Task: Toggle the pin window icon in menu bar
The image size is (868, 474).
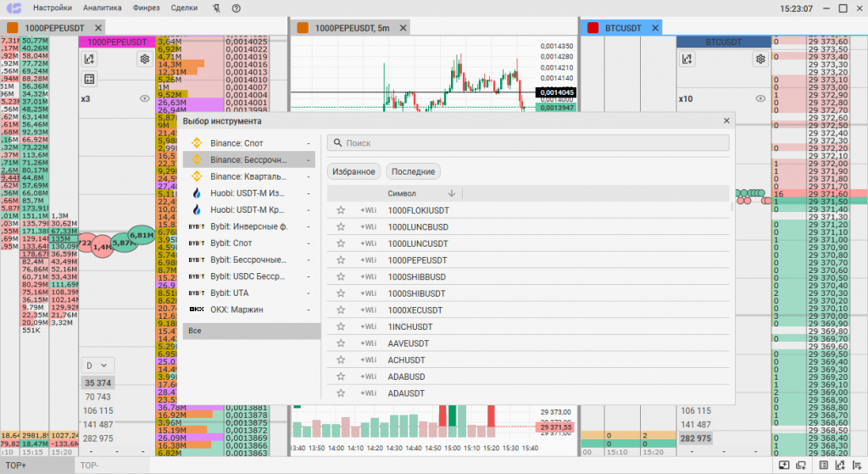Action: click(x=216, y=8)
